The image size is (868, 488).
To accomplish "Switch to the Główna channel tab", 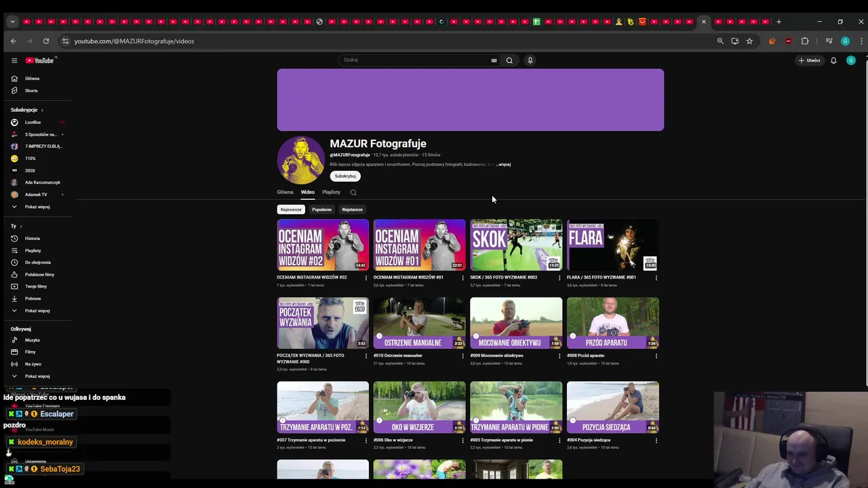I will click(285, 192).
